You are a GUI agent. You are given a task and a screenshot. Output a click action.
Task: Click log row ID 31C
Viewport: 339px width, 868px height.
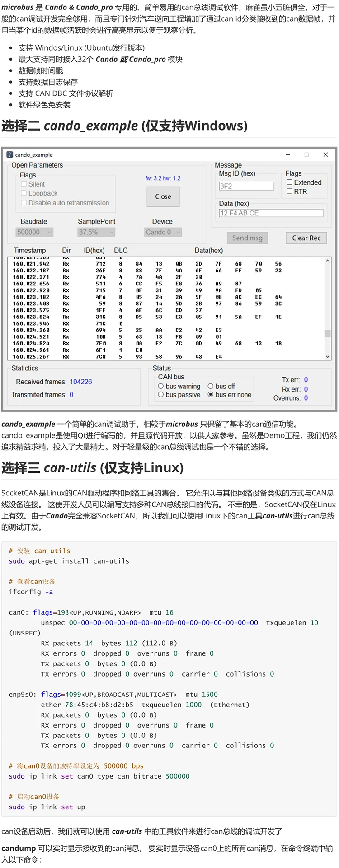101,317
